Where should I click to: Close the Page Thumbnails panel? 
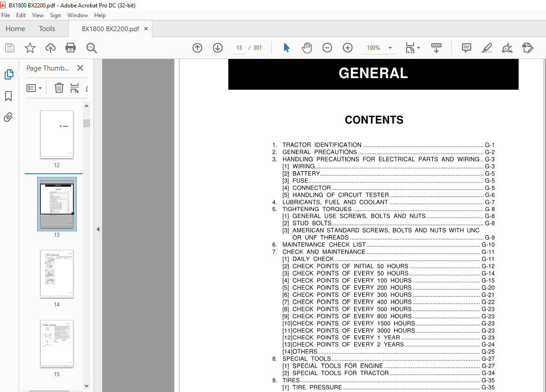tap(80, 68)
